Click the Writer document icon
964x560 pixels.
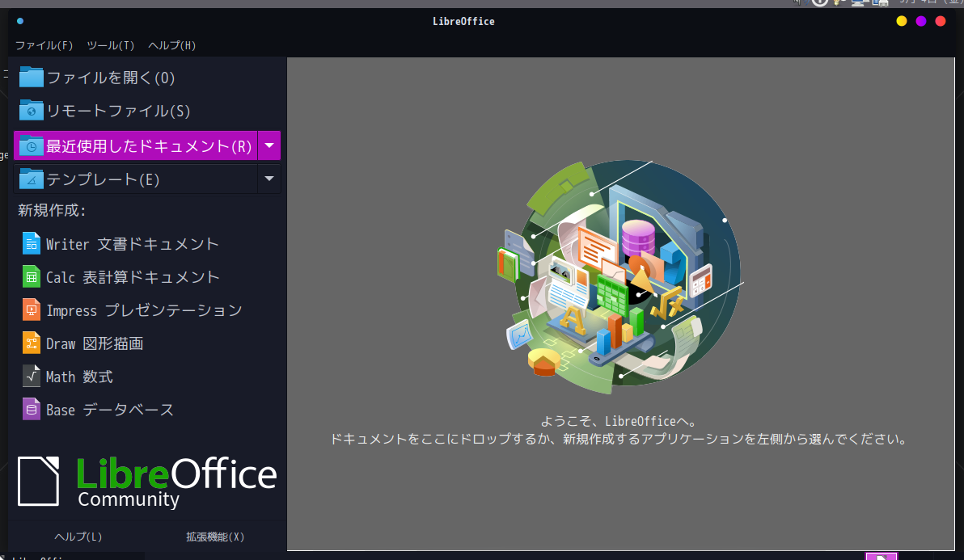click(x=32, y=244)
